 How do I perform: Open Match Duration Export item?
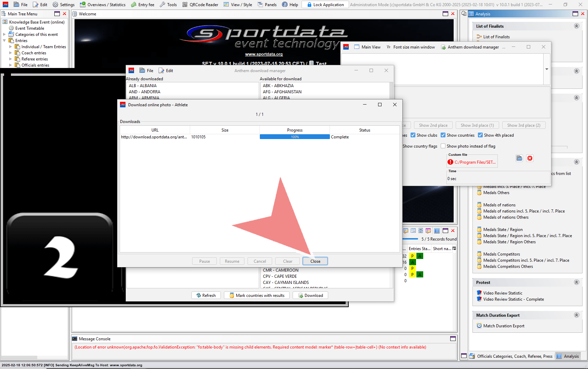pyautogui.click(x=504, y=326)
